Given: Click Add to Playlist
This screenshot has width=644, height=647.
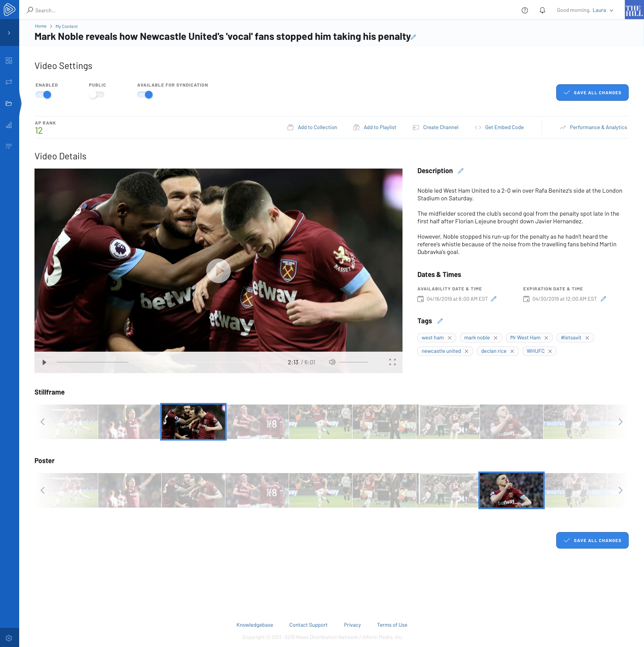Looking at the screenshot, I should click(375, 128).
